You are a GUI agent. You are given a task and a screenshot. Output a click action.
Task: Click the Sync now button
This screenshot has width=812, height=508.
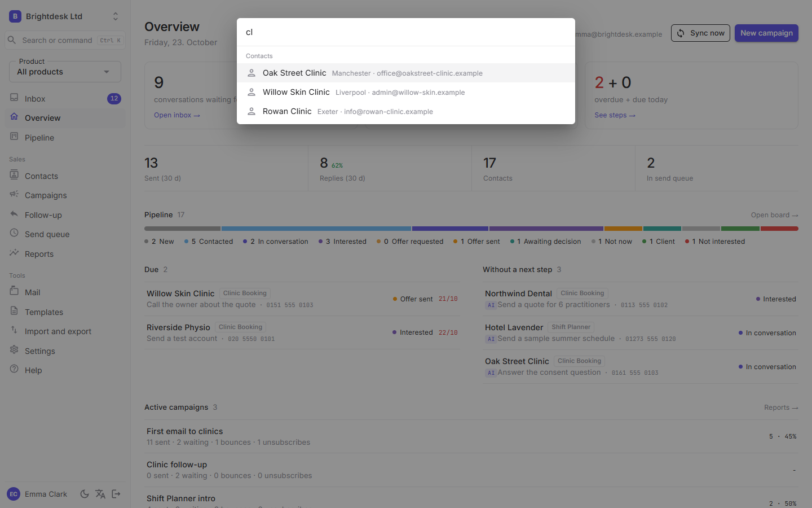[700, 33]
